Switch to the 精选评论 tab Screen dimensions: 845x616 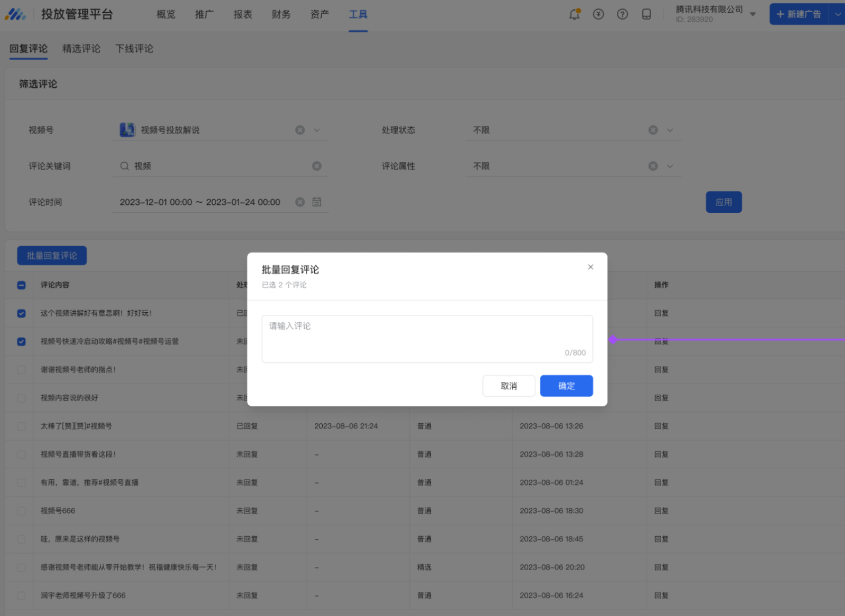pyautogui.click(x=81, y=49)
